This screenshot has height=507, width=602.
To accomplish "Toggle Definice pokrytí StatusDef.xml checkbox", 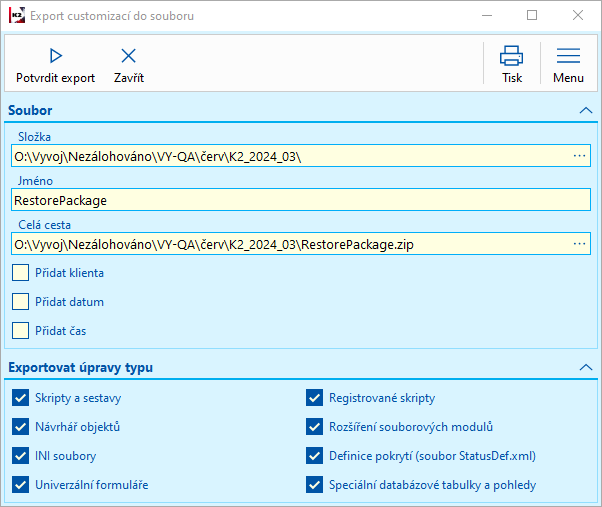I will pyautogui.click(x=315, y=456).
